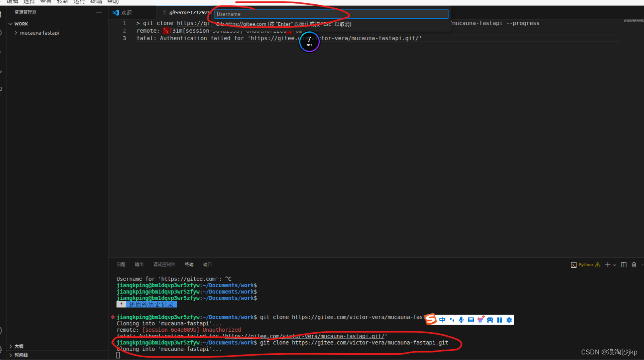
Task: Select the on-screen keyboard icon in input toolbar
Action: point(471,319)
